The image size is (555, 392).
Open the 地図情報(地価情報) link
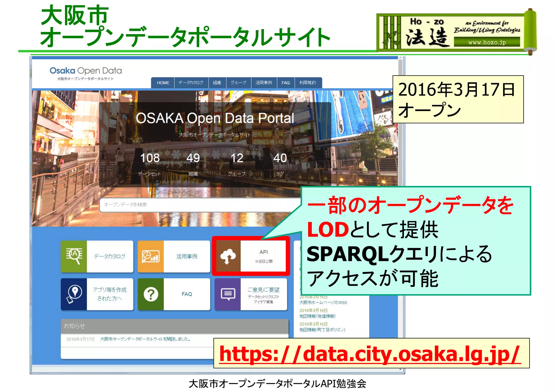click(x=317, y=316)
